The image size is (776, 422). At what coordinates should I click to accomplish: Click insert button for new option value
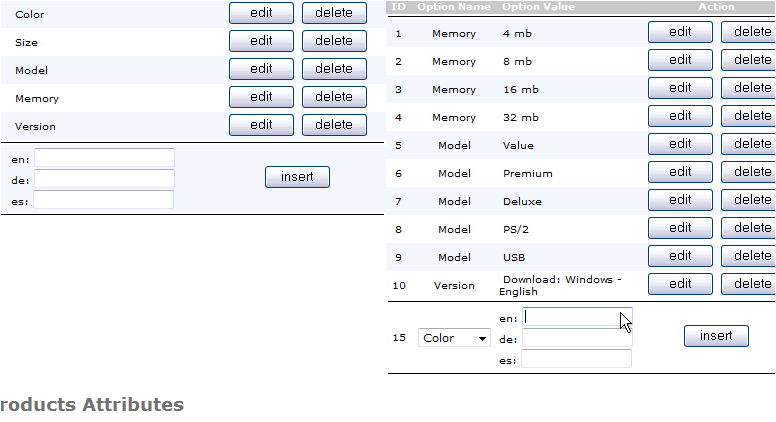click(716, 336)
